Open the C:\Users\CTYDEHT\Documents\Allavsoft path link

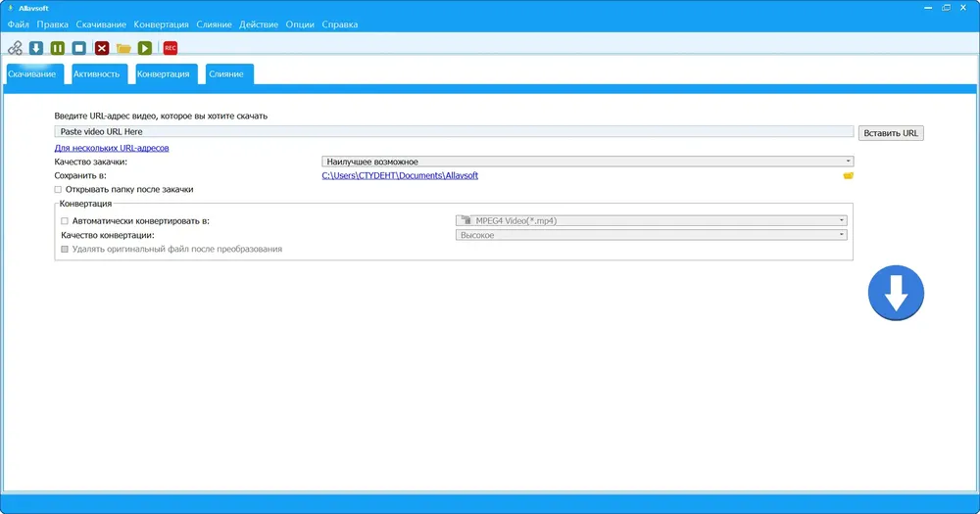pos(400,175)
